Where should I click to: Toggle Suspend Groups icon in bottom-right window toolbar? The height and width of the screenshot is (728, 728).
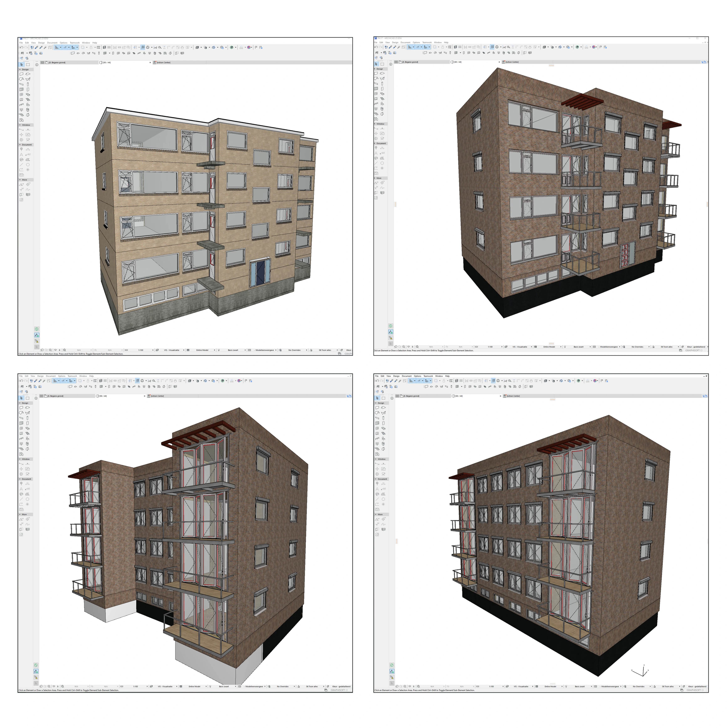[x=493, y=381]
